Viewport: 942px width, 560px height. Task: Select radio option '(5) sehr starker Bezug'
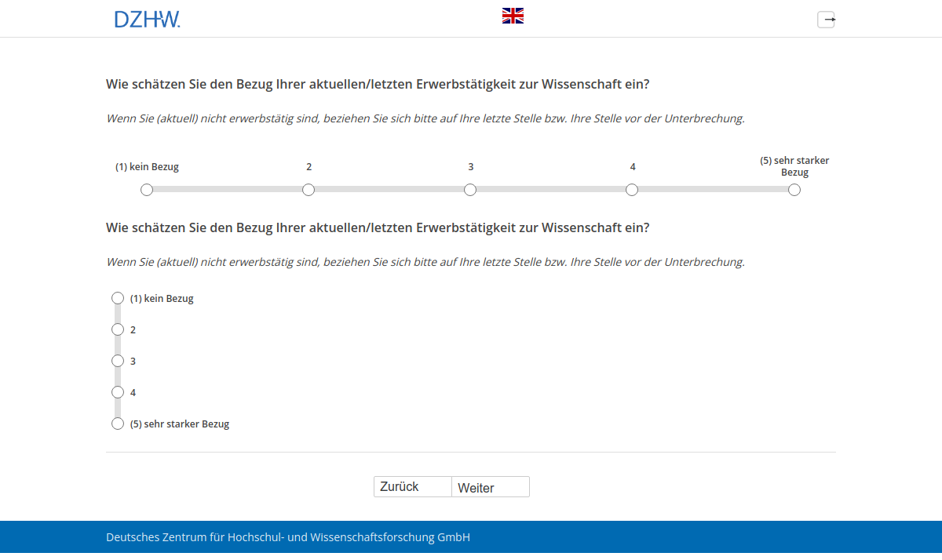pos(118,424)
